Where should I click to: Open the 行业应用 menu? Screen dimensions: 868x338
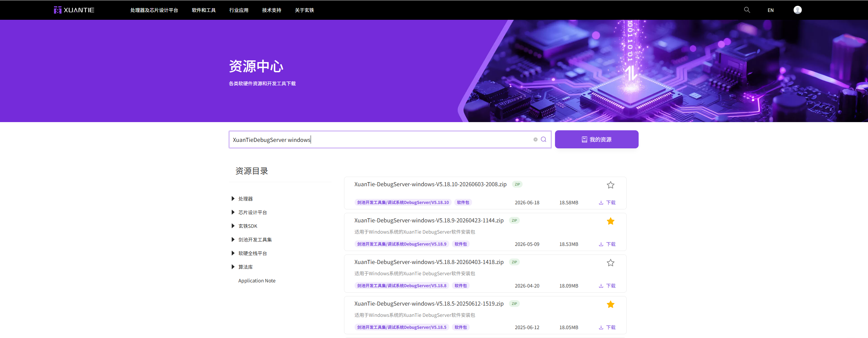pyautogui.click(x=239, y=10)
